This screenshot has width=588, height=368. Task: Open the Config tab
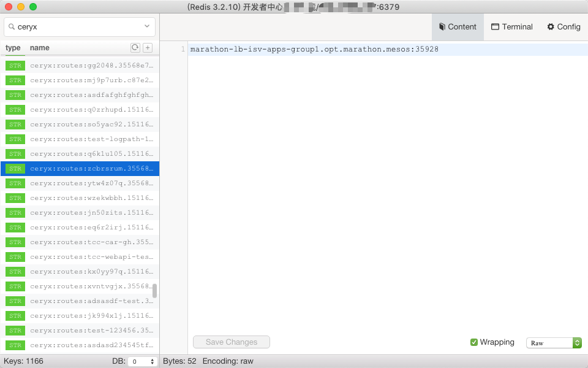(563, 27)
